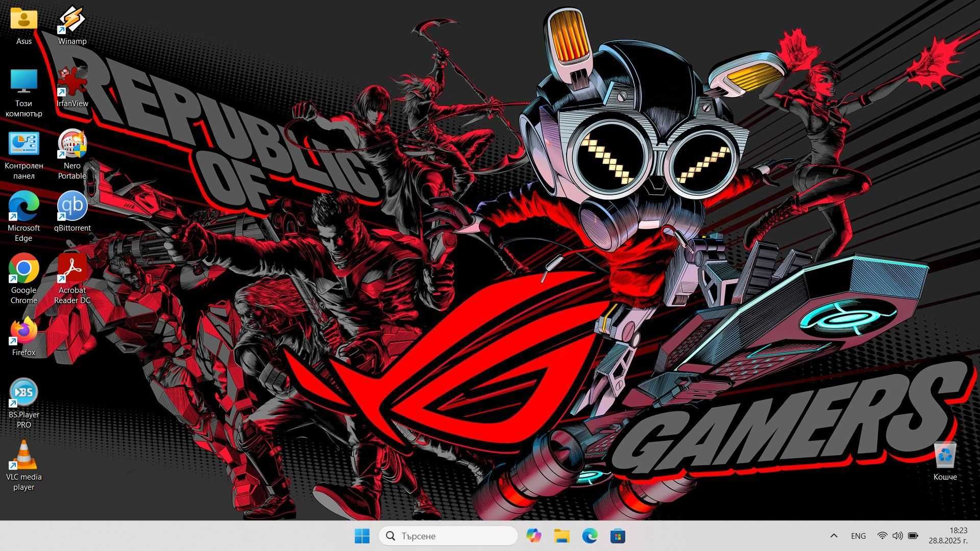This screenshot has width=980, height=551.
Task: Select the Winamp desktop shortcut
Action: (72, 26)
